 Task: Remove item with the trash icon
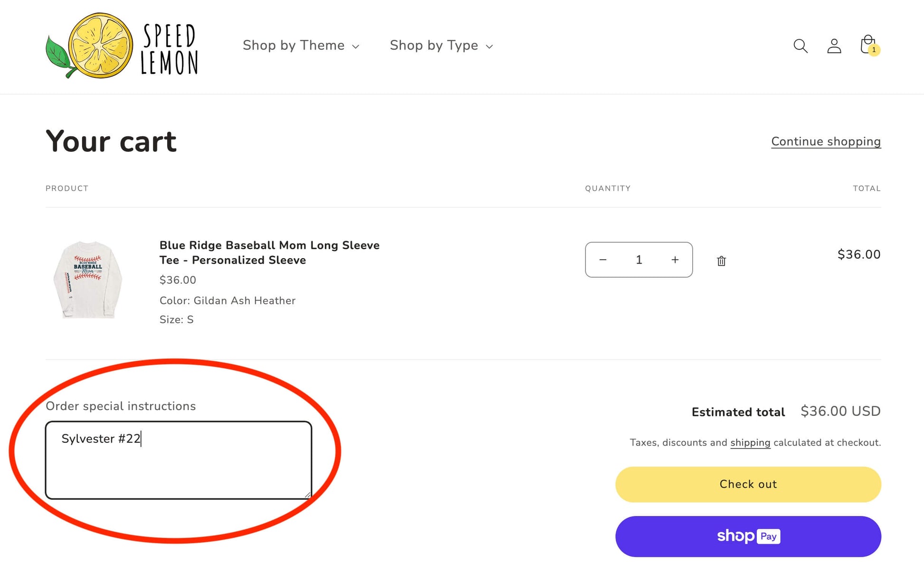pos(721,261)
